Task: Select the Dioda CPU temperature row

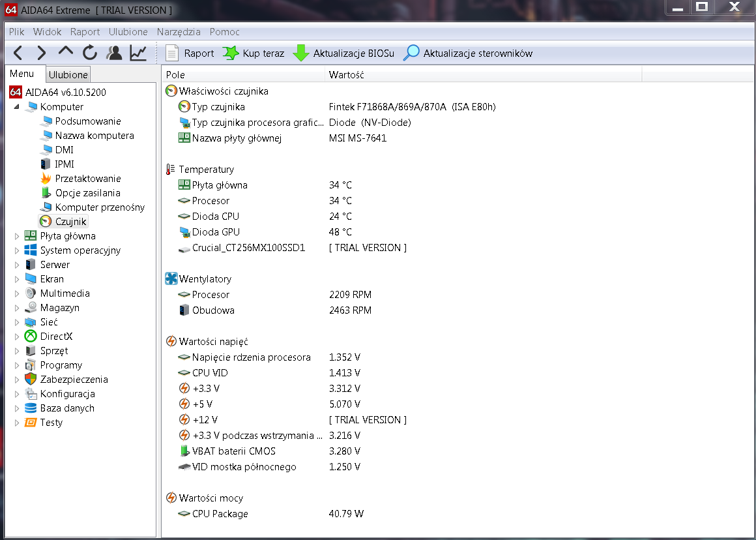Action: 265,216
